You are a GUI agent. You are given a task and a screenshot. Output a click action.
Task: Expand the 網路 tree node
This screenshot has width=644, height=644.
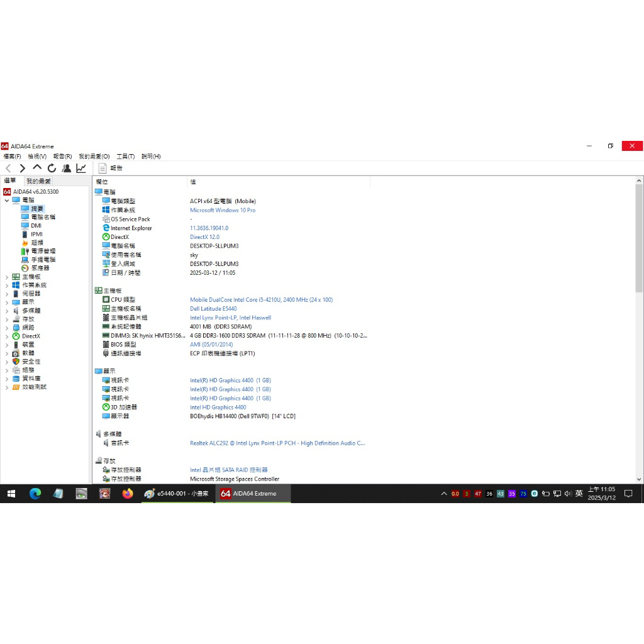[6, 328]
